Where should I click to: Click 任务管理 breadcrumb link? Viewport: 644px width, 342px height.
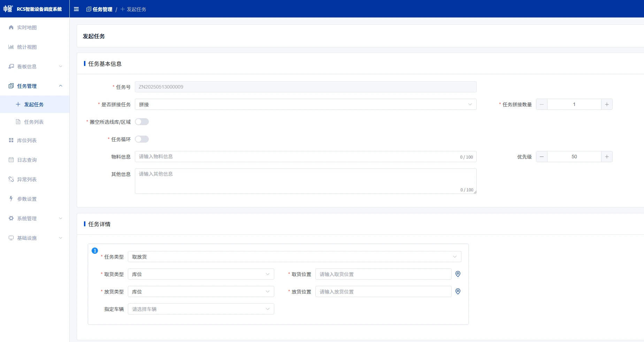(x=102, y=9)
